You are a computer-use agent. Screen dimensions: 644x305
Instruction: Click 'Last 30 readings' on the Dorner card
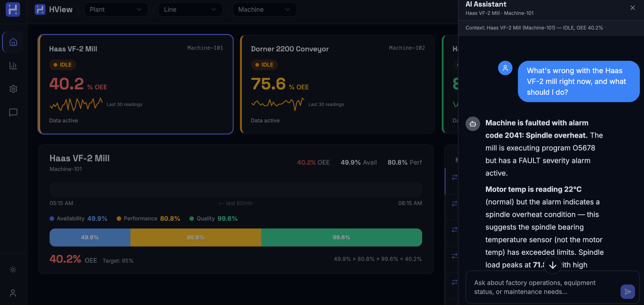pos(326,105)
